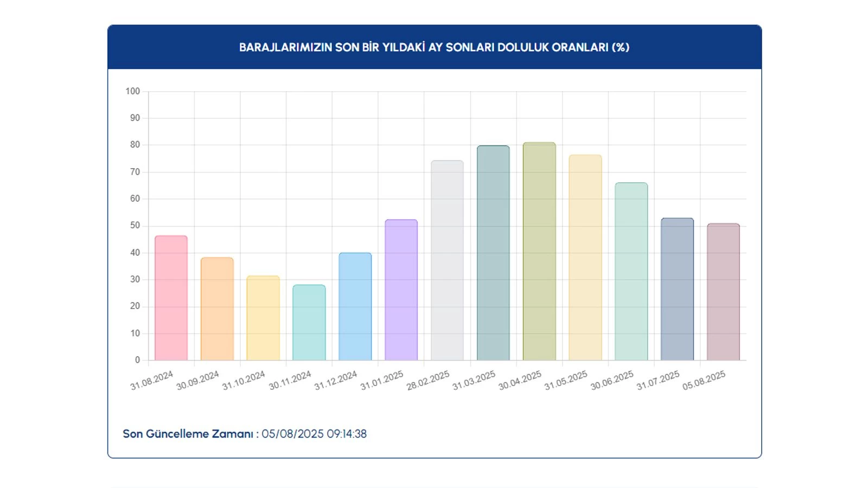Viewport: 868px width, 488px height.
Task: Select the orange bar for 30.09.2024
Action: pos(217,309)
